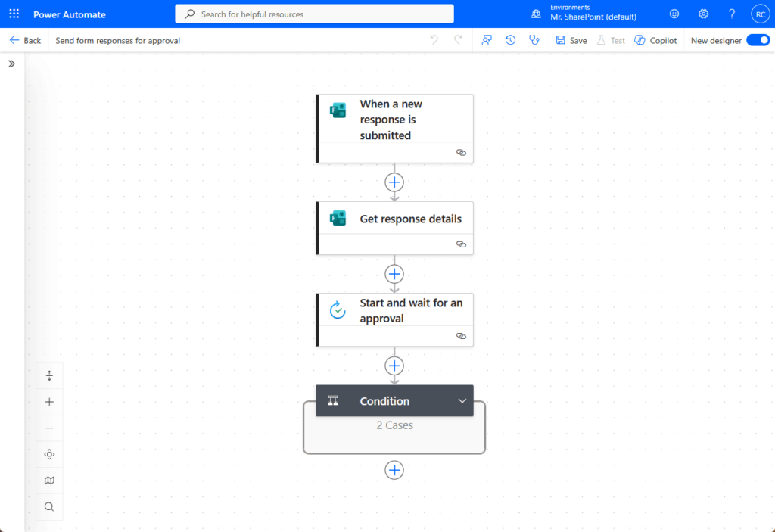Click the Undo arrow
775x532 pixels.
tap(434, 40)
